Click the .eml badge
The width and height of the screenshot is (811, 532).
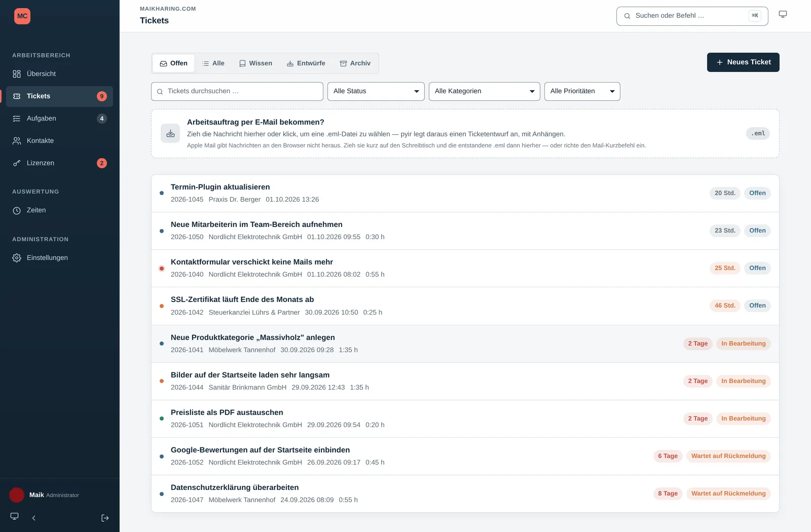[758, 134]
